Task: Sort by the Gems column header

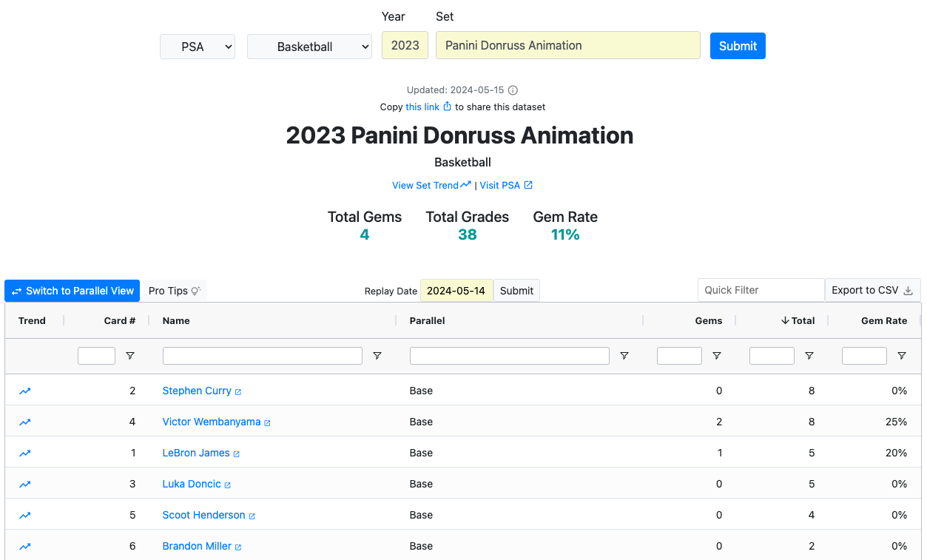Action: click(709, 320)
